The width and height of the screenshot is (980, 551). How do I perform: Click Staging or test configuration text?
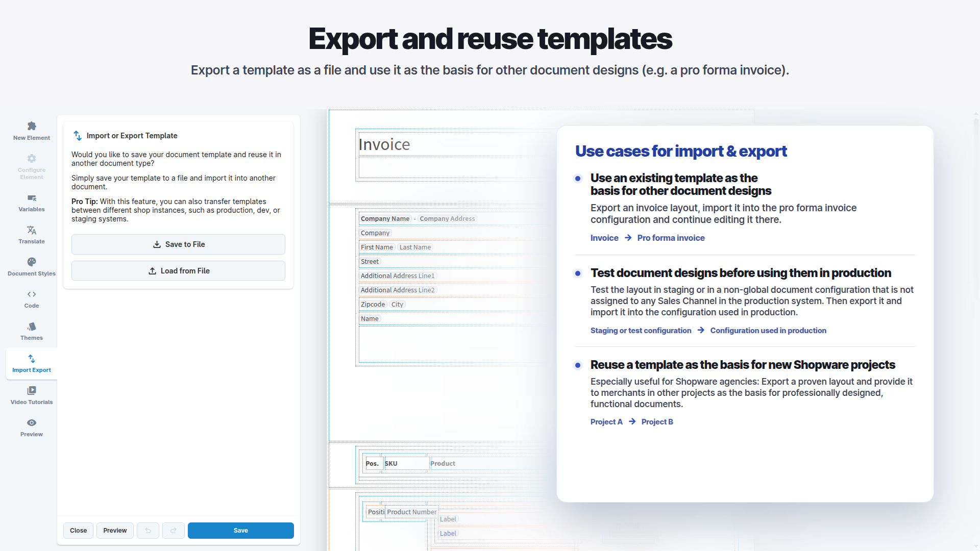pos(641,331)
